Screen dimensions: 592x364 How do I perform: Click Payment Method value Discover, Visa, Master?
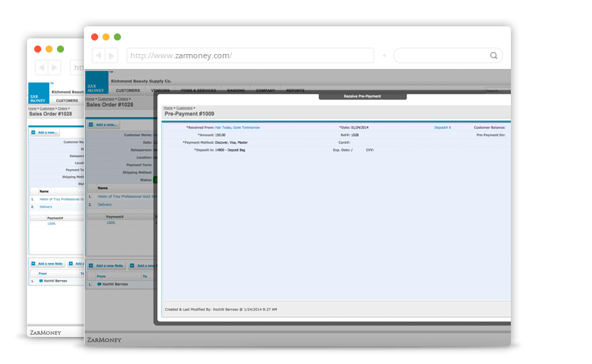pos(231,143)
